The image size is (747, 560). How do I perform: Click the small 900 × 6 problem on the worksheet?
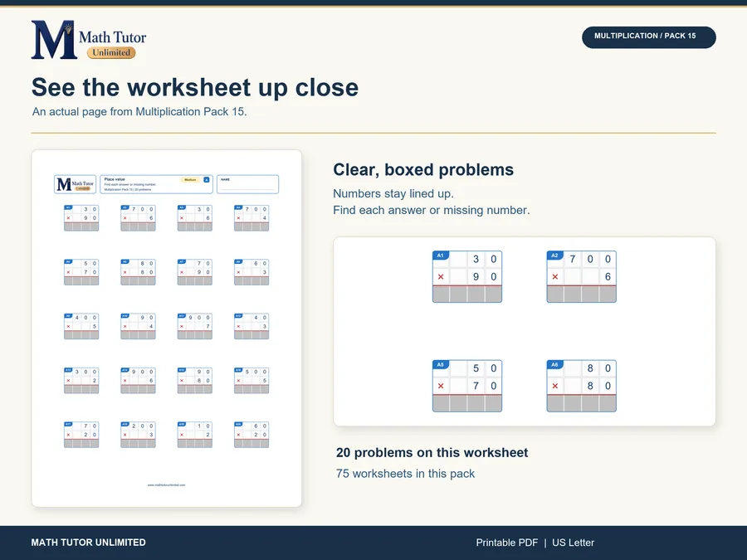click(138, 381)
